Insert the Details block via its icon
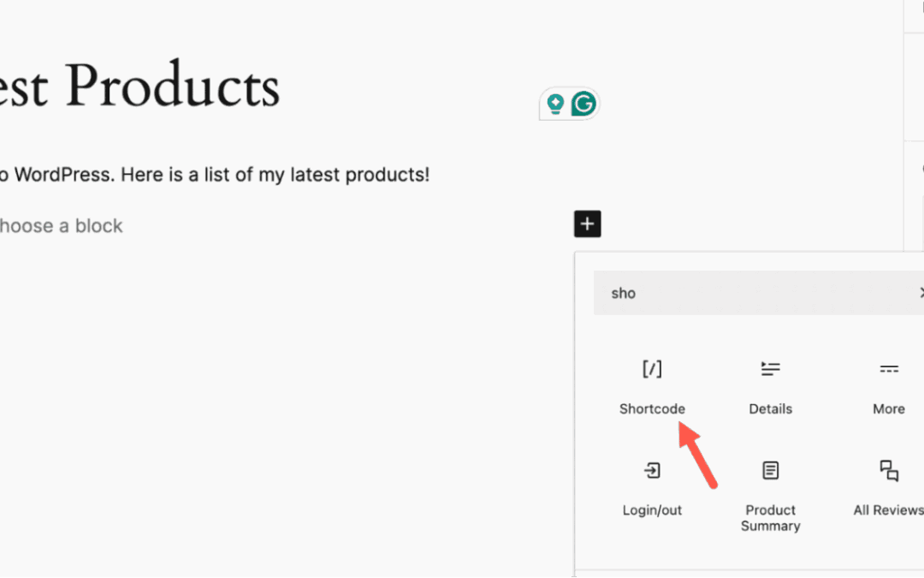This screenshot has height=578, width=924. [770, 369]
